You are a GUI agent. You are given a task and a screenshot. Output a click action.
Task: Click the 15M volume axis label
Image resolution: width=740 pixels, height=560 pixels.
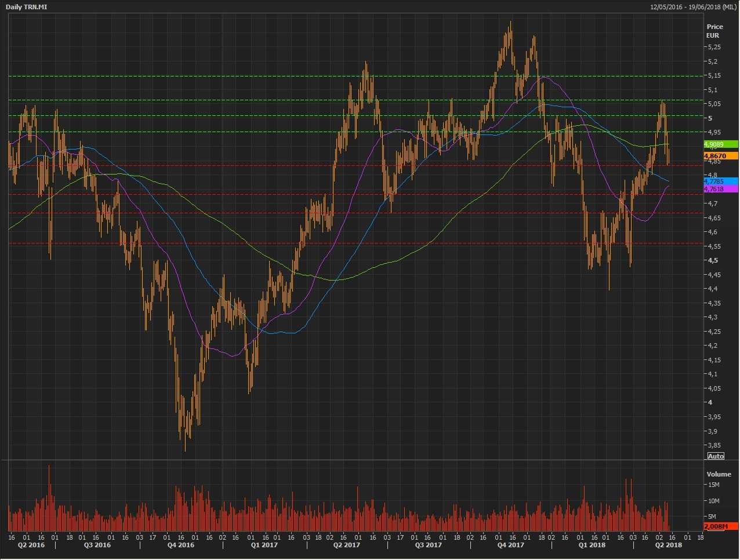pos(713,485)
